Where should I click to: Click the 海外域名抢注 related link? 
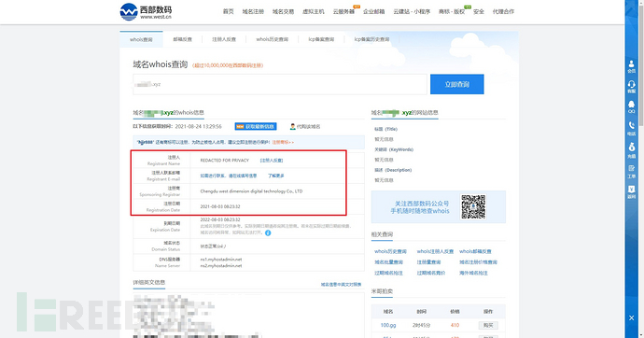473,273
